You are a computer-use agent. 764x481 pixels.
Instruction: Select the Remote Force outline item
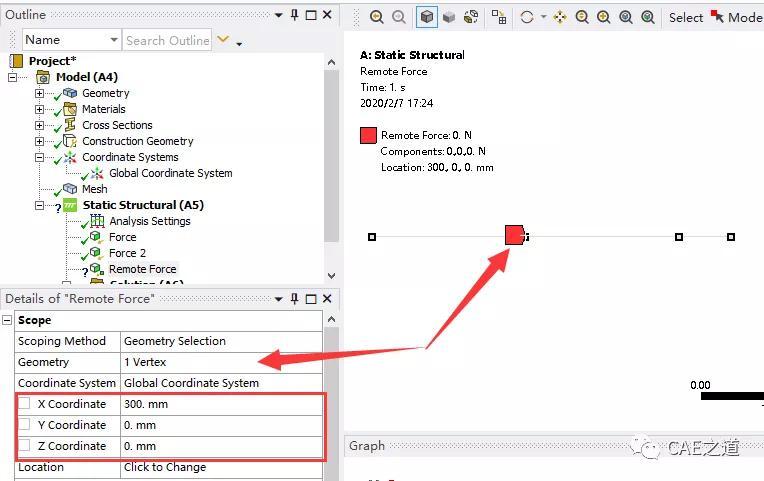pos(143,269)
